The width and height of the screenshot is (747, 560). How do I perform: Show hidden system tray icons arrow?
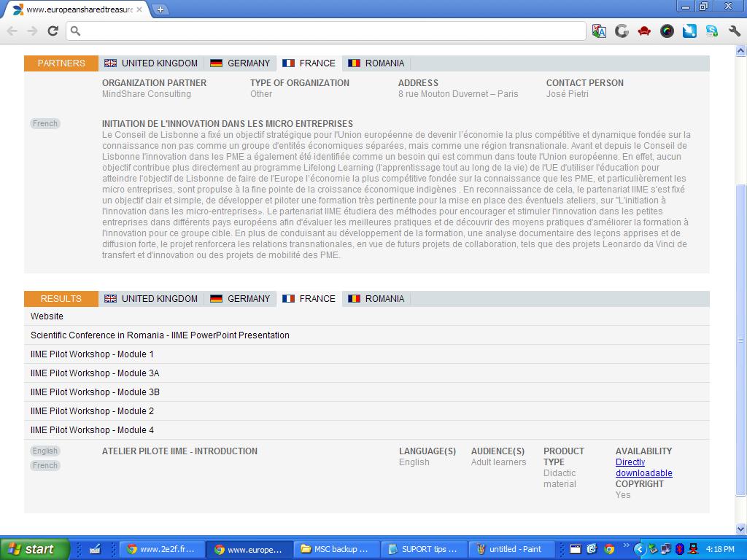(x=639, y=549)
